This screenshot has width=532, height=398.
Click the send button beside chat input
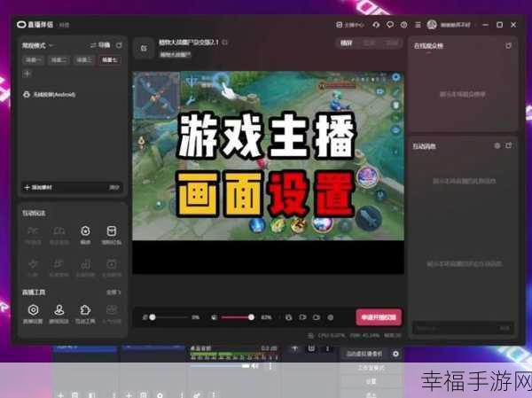click(x=505, y=328)
